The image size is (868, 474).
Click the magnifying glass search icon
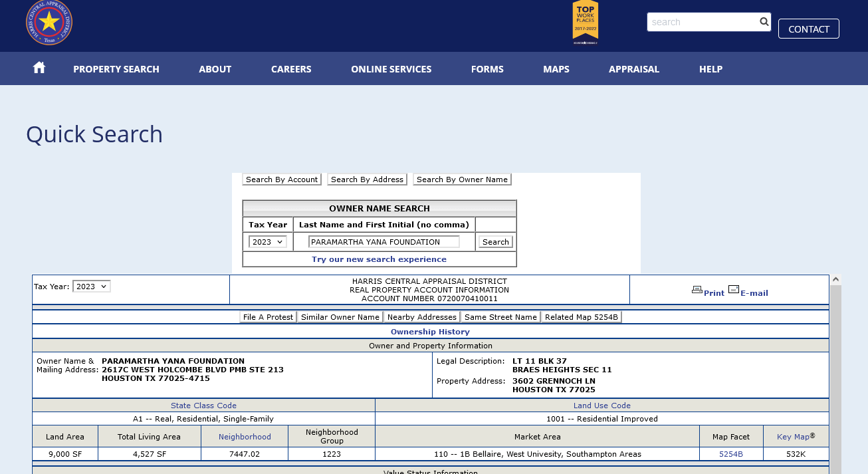tap(764, 22)
